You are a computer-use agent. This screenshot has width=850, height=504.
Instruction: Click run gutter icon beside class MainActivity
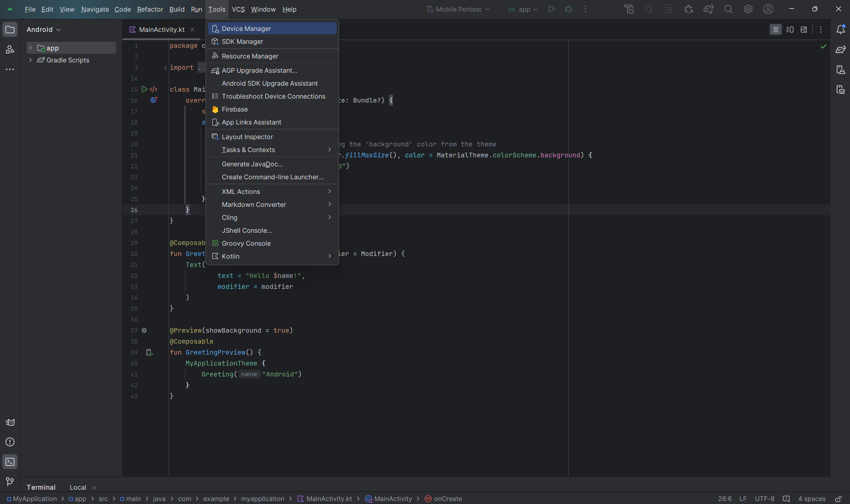(144, 89)
